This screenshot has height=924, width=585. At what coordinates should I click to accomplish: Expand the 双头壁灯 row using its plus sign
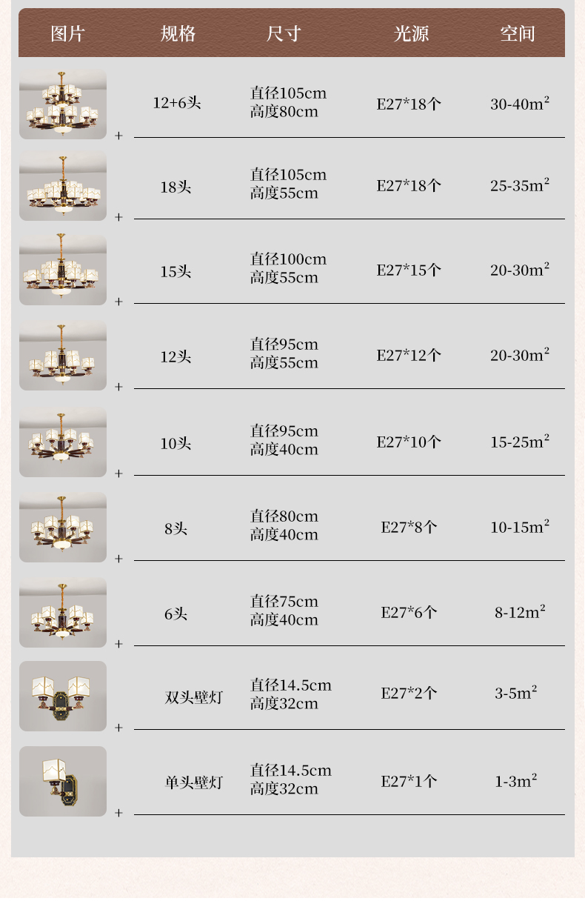pos(118,728)
